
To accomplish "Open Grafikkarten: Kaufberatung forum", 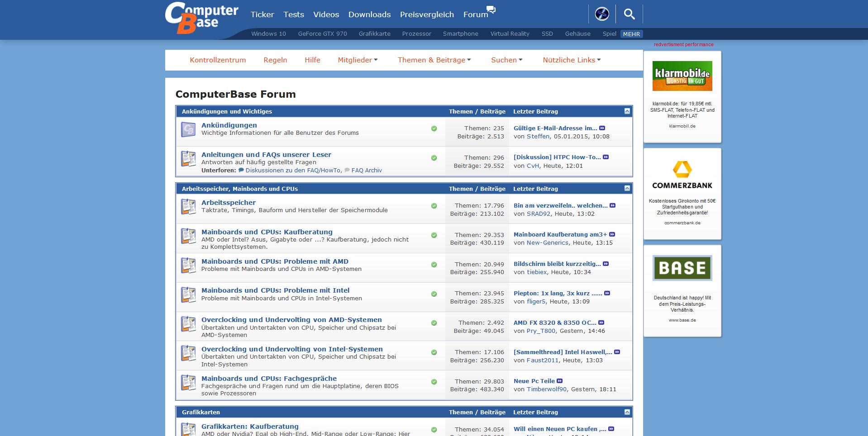I will point(250,427).
